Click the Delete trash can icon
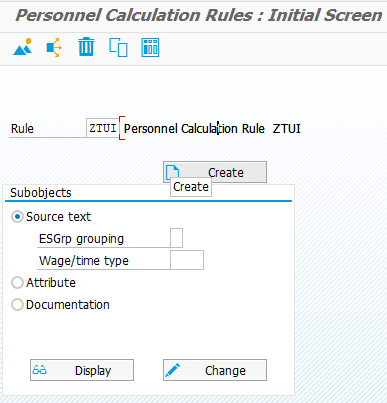 pyautogui.click(x=86, y=47)
